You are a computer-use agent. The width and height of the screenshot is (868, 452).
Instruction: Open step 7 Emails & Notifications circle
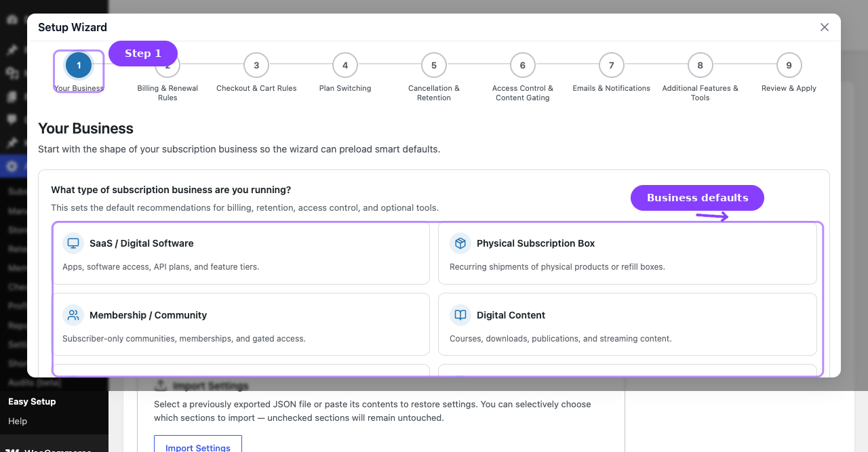click(612, 65)
